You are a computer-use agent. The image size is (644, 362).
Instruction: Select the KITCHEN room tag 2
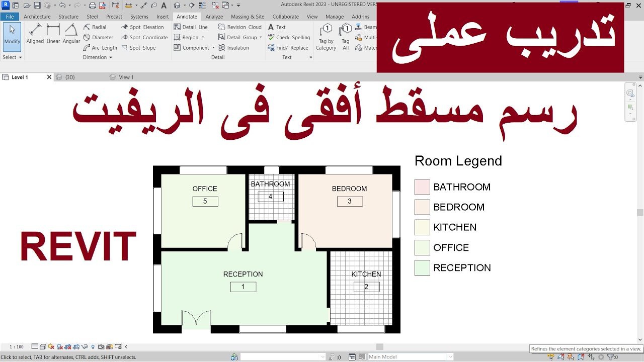pyautogui.click(x=366, y=287)
